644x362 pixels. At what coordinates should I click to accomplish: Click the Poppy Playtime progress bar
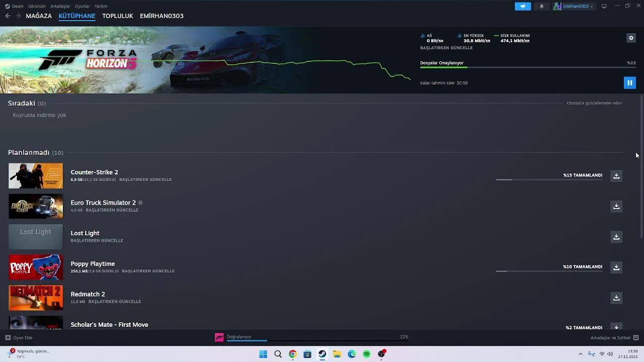[x=549, y=271]
